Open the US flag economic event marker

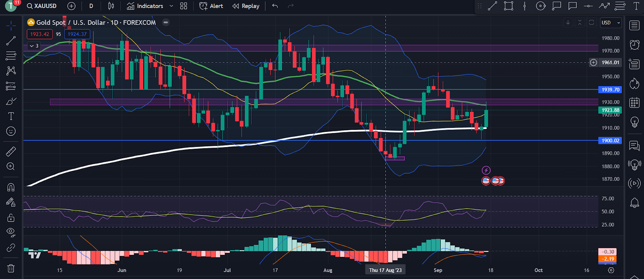tap(486, 181)
